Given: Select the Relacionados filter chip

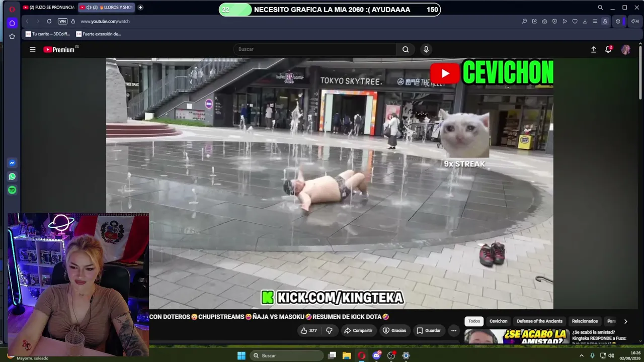Looking at the screenshot, I should [585, 321].
